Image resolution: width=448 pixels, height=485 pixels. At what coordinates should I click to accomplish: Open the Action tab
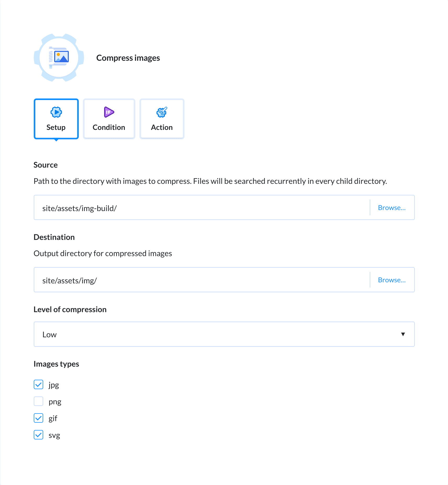(x=161, y=119)
